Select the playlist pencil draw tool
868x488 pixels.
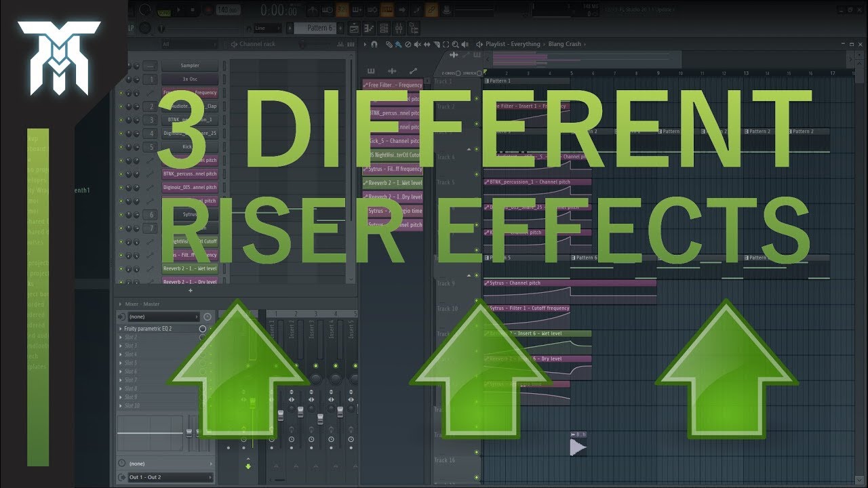click(389, 44)
